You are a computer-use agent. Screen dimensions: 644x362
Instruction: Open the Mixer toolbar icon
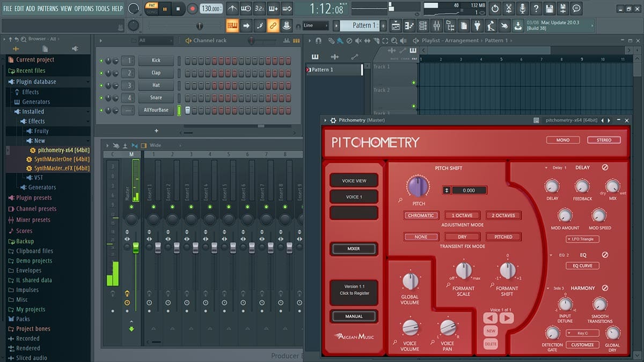pos(436,25)
